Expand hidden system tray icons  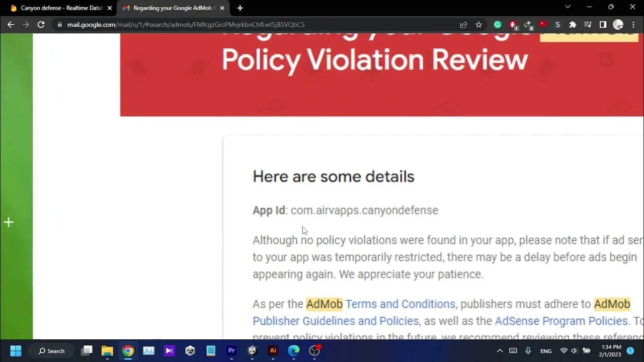(x=500, y=350)
